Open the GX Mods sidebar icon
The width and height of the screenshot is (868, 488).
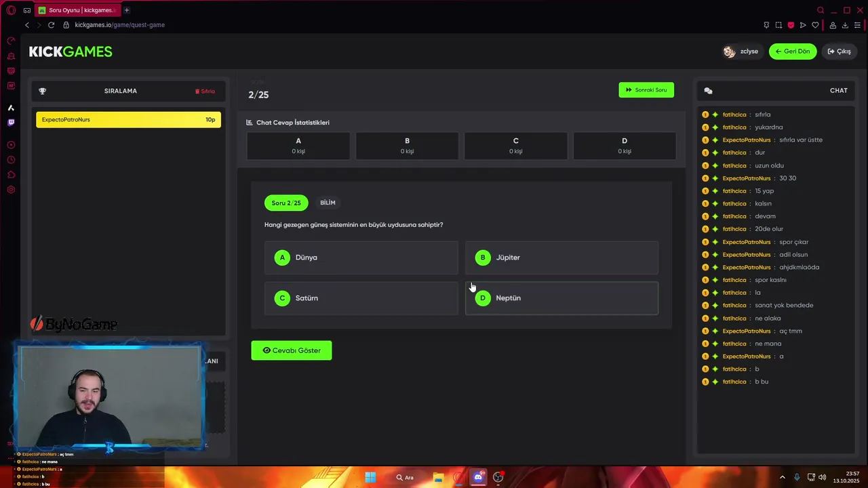pos(11,86)
